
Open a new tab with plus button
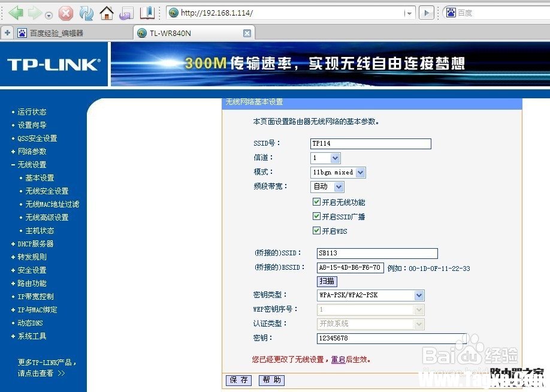7,33
